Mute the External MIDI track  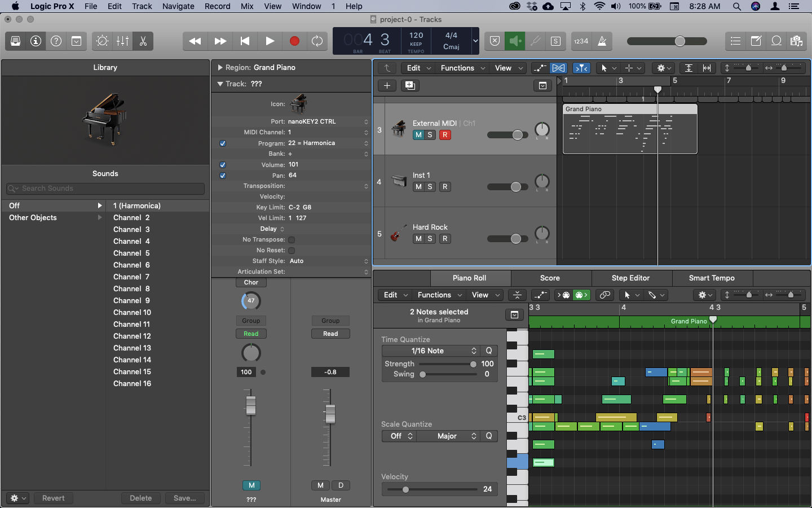tap(418, 135)
